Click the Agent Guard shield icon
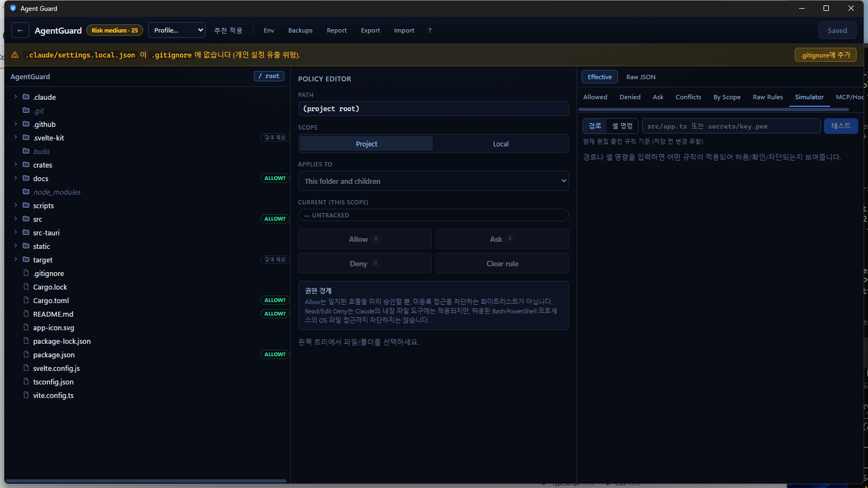 13,8
